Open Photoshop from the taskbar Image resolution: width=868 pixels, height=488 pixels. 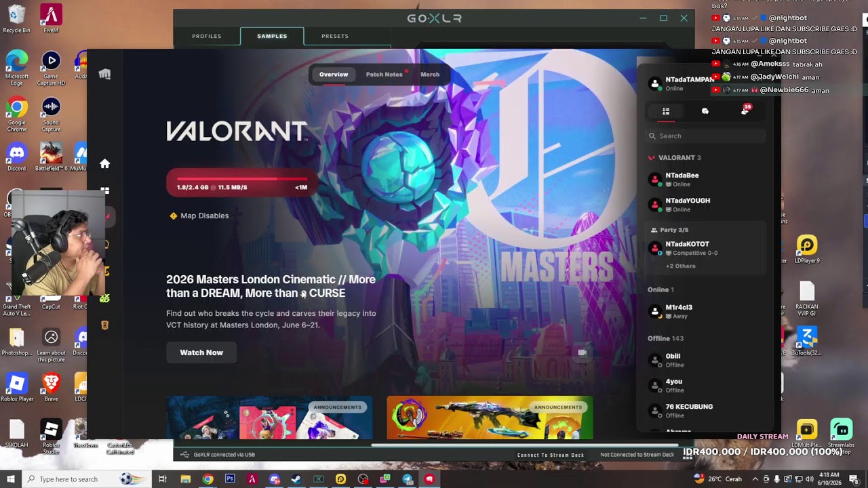pyautogui.click(x=230, y=479)
